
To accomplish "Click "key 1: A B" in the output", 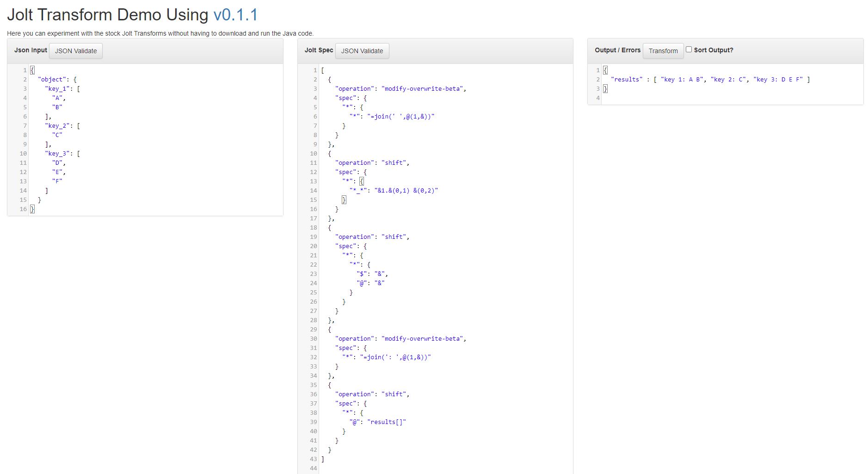I will [682, 80].
